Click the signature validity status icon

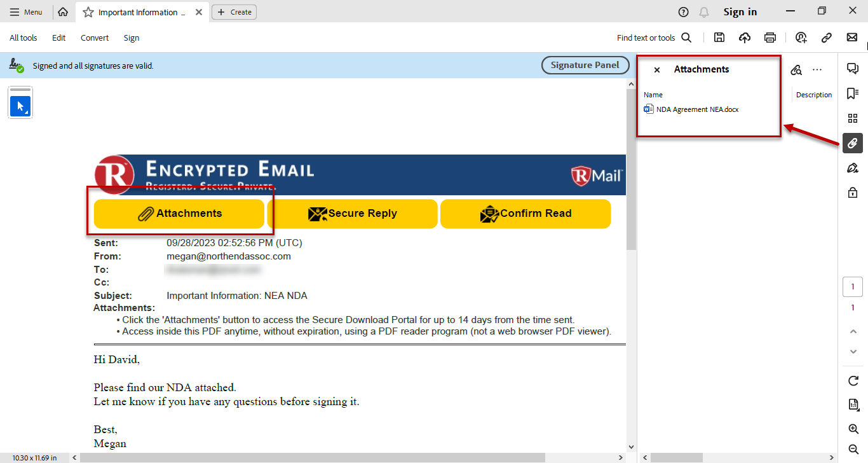click(x=17, y=66)
